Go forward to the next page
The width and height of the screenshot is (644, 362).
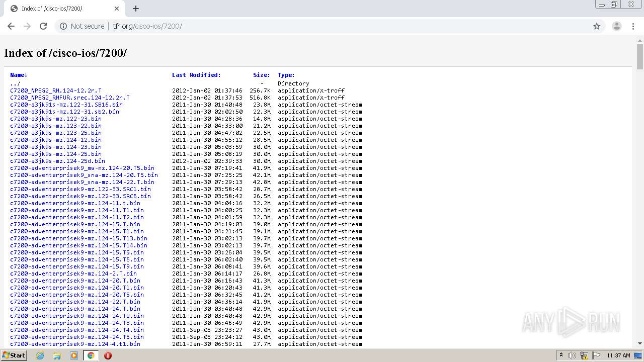pos(27,26)
